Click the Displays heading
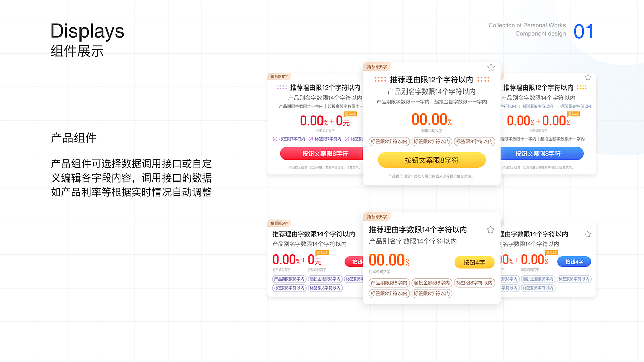644x362 pixels. coord(88,31)
